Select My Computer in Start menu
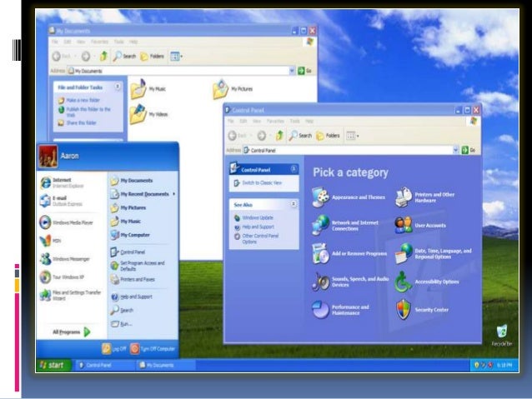The height and width of the screenshot is (399, 532). click(x=130, y=235)
